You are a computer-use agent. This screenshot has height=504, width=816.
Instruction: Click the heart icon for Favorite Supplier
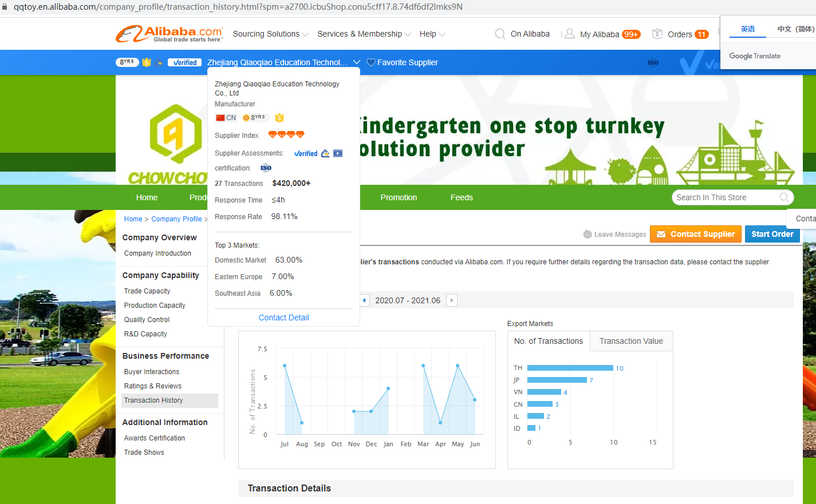point(371,62)
